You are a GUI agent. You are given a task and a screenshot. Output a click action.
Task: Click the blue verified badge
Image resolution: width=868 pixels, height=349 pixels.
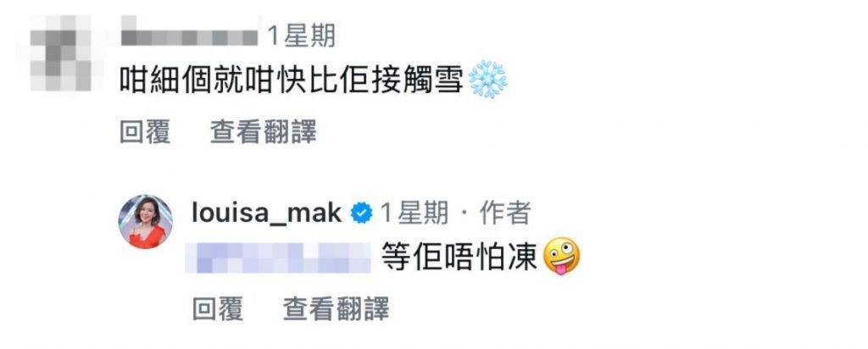(362, 213)
